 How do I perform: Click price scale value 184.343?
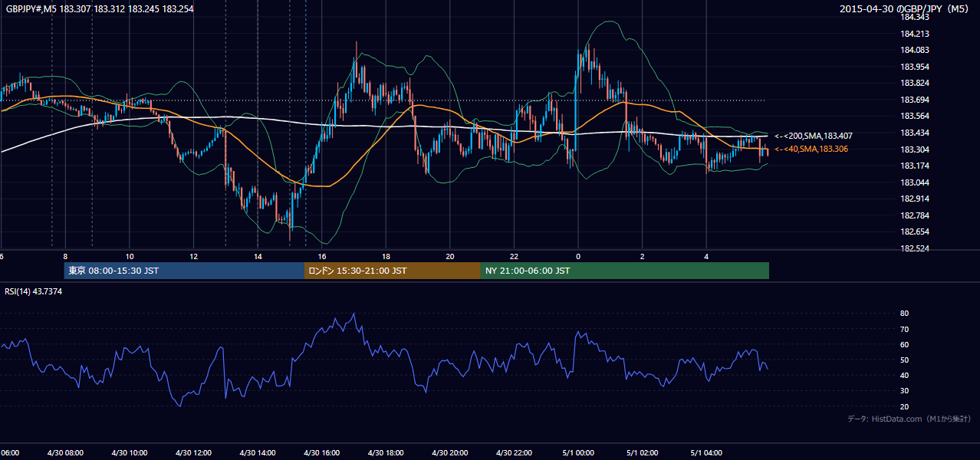pos(914,17)
